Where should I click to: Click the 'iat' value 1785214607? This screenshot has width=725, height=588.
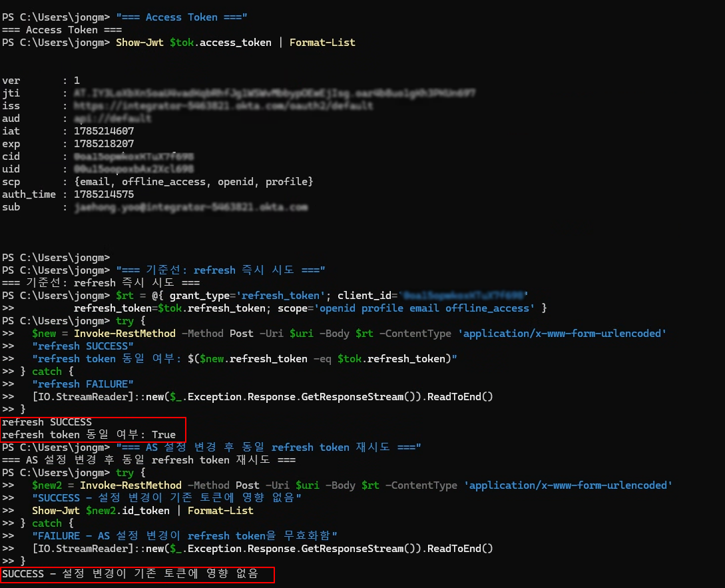pos(104,131)
